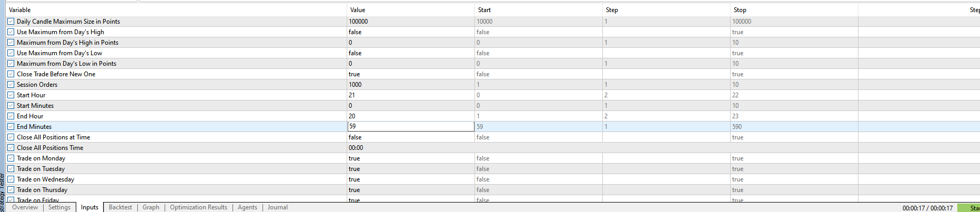This screenshot has height=212, width=980.
Task: Open the Optimization Results tab
Action: (x=198, y=207)
